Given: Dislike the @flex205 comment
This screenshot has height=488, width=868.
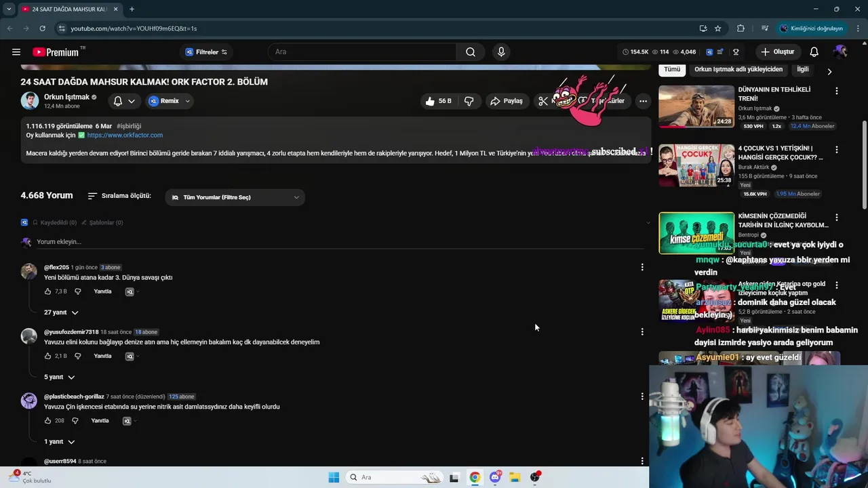Looking at the screenshot, I should coord(77,291).
